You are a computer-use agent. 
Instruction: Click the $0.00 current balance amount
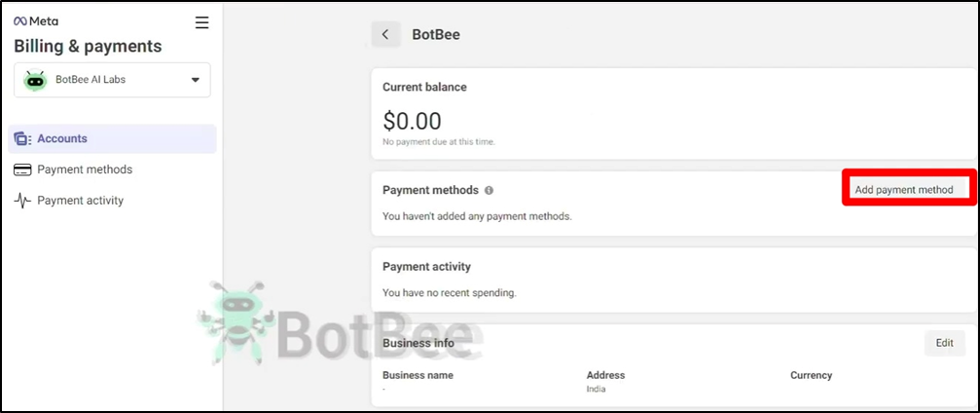[x=412, y=121]
